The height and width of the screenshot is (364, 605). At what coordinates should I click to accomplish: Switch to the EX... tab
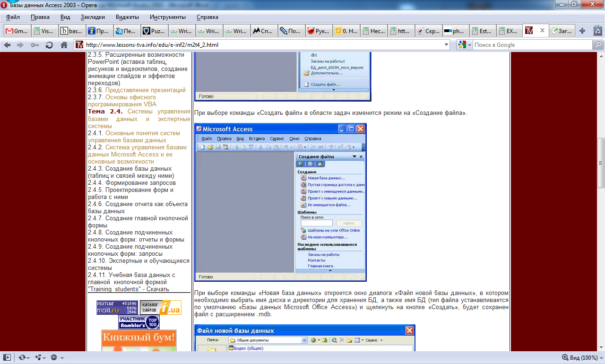tap(510, 31)
